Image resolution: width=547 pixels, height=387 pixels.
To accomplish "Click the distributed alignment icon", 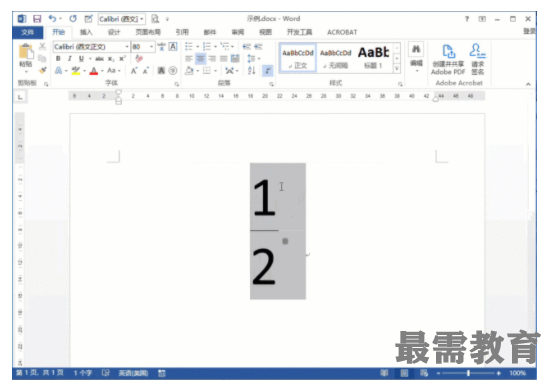I will (235, 58).
